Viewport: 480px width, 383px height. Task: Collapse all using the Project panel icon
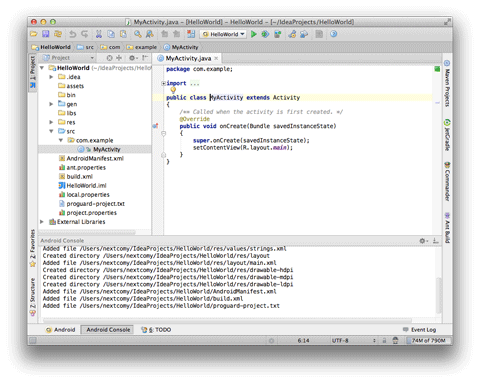tap(119, 58)
